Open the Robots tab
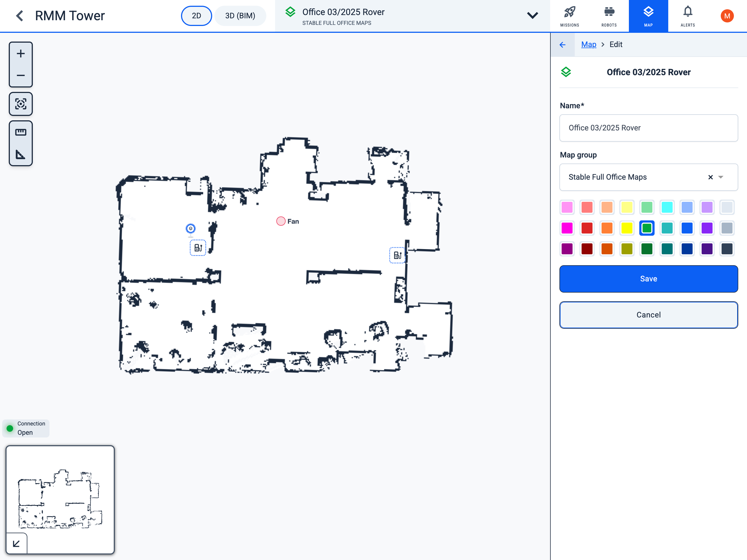This screenshot has height=560, width=747. pyautogui.click(x=609, y=16)
